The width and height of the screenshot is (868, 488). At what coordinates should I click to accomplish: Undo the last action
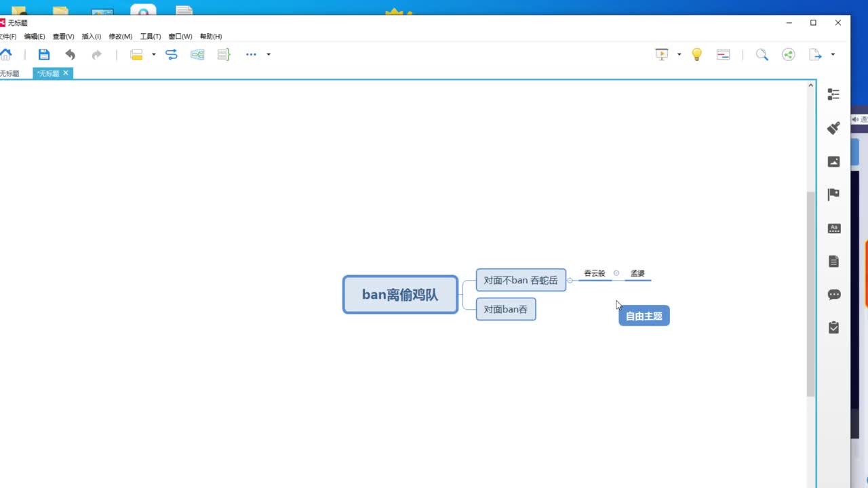[x=71, y=54]
